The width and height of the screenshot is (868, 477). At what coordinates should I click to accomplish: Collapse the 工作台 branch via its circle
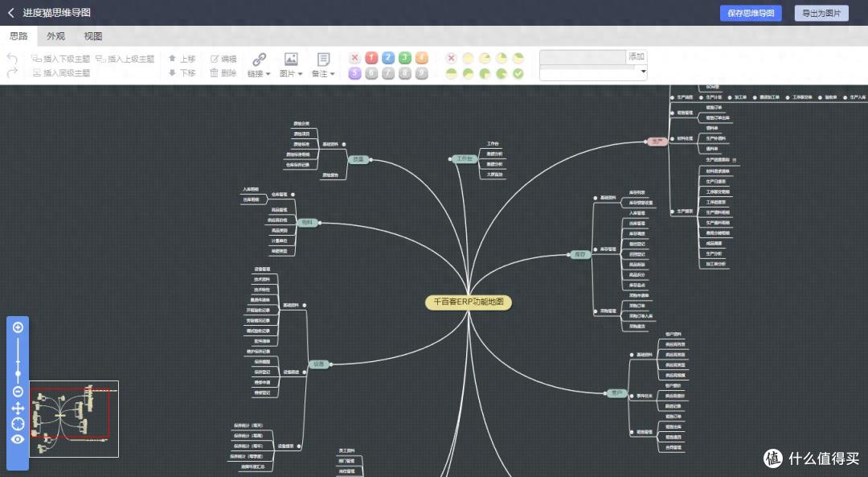[450, 159]
